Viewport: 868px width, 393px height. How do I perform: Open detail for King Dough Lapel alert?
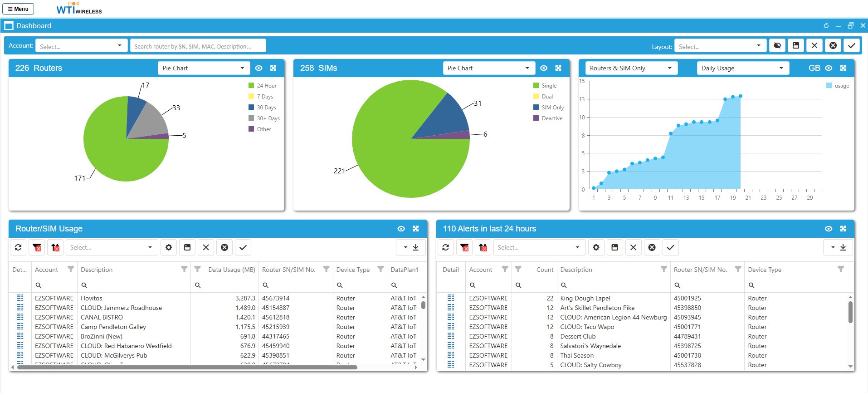451,298
